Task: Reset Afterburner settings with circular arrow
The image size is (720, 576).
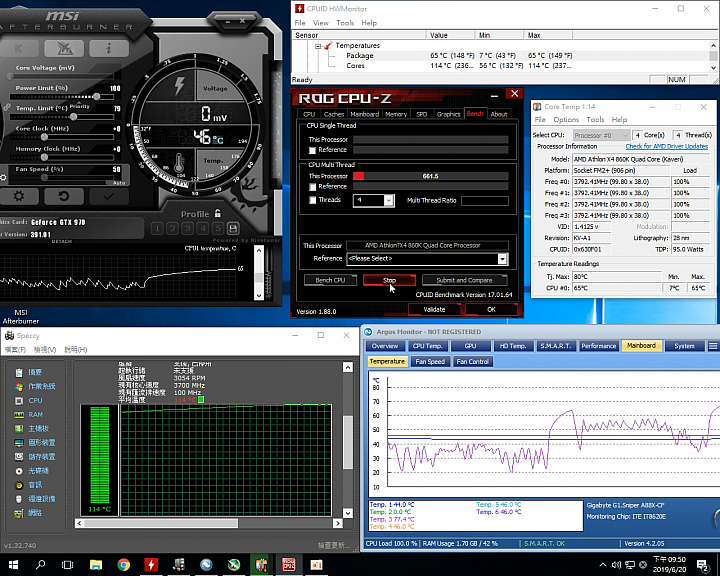Action: pos(64,197)
